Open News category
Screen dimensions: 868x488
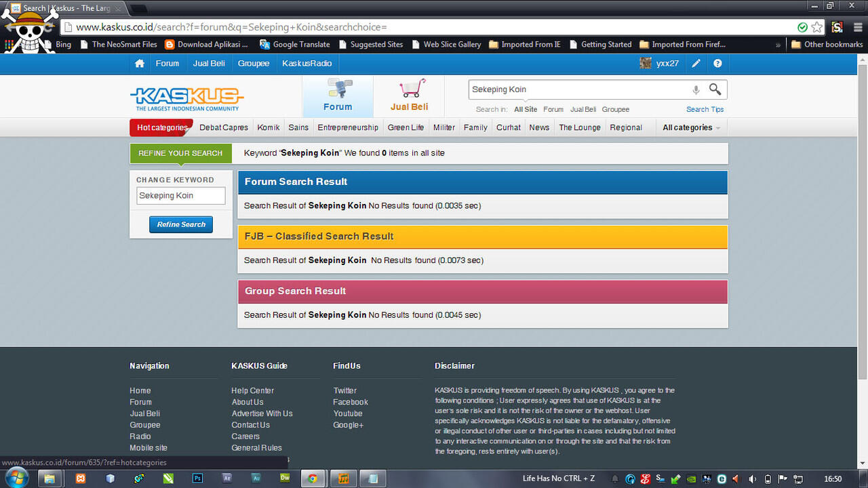click(539, 127)
